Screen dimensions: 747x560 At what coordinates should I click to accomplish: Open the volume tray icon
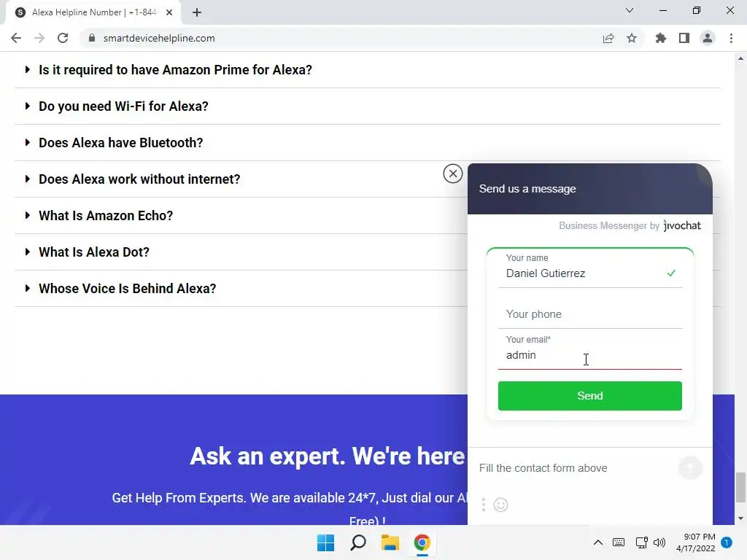pyautogui.click(x=659, y=542)
